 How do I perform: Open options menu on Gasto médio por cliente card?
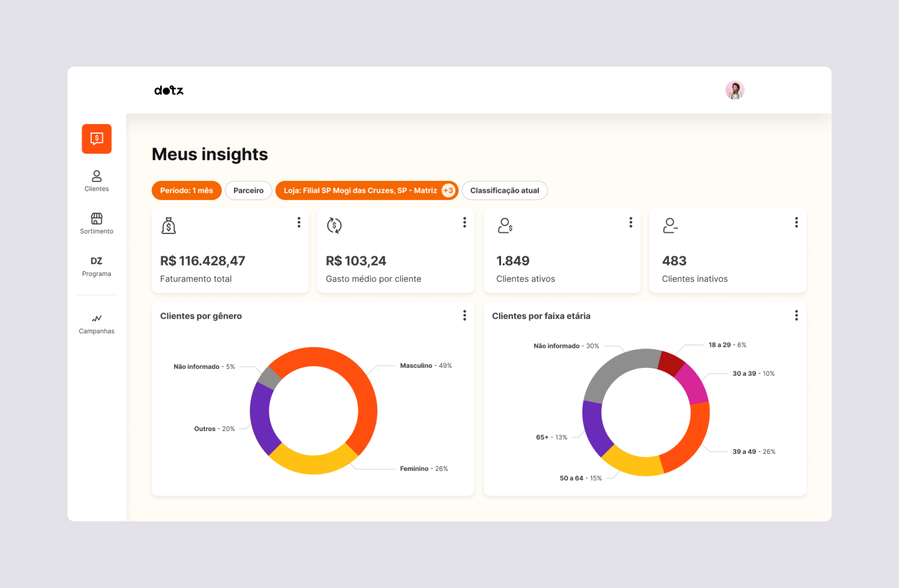[x=465, y=222]
